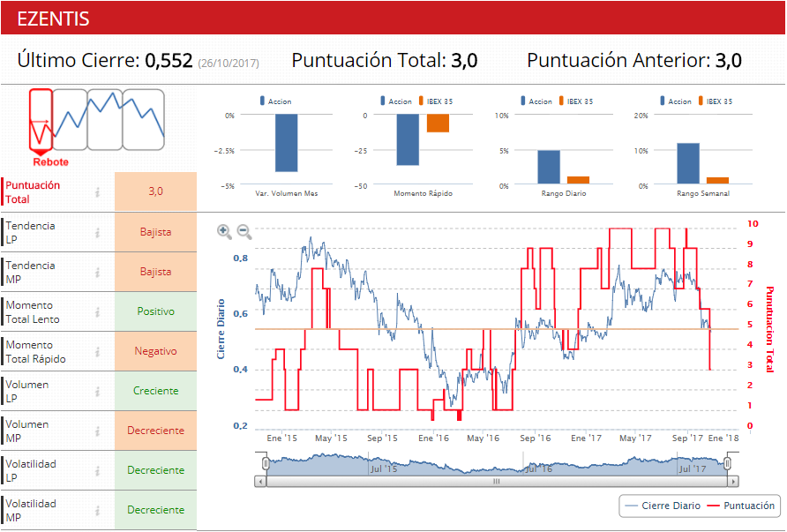Open info icon for Tendencia LP
The height and width of the screenshot is (532, 787).
pyautogui.click(x=98, y=232)
